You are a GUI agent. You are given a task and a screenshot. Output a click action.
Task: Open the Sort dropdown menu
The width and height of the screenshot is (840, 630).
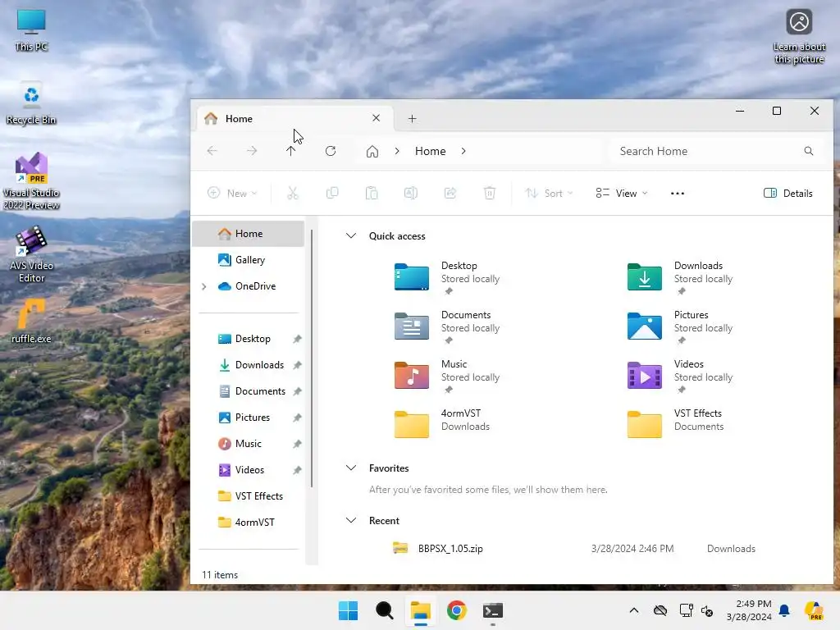tap(549, 194)
